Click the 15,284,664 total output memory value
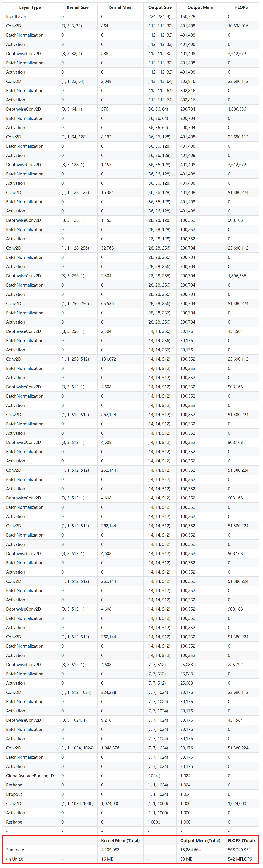Screen dimensions: 263x868 pyautogui.click(x=190, y=849)
